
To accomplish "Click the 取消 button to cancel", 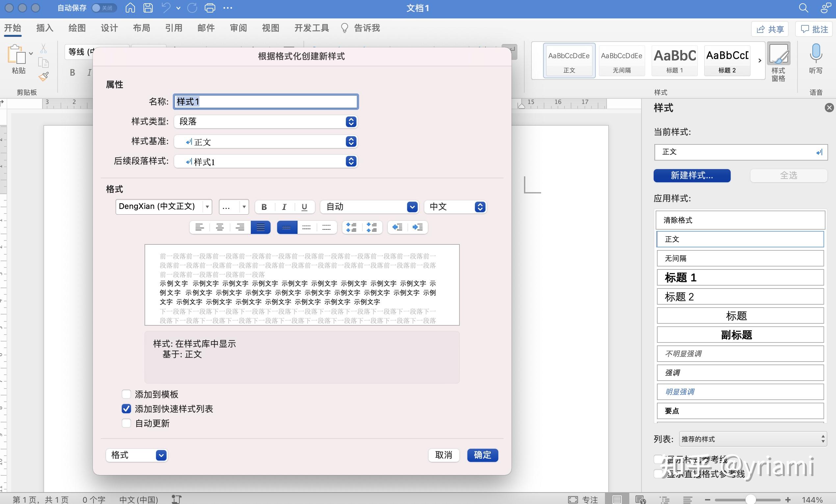I will pyautogui.click(x=444, y=456).
